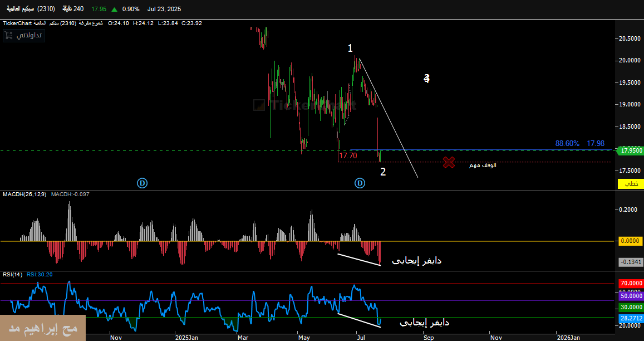Click the yellow 0.0000 MACD zero tag
Viewport: 644px width, 341px height.
631,241
